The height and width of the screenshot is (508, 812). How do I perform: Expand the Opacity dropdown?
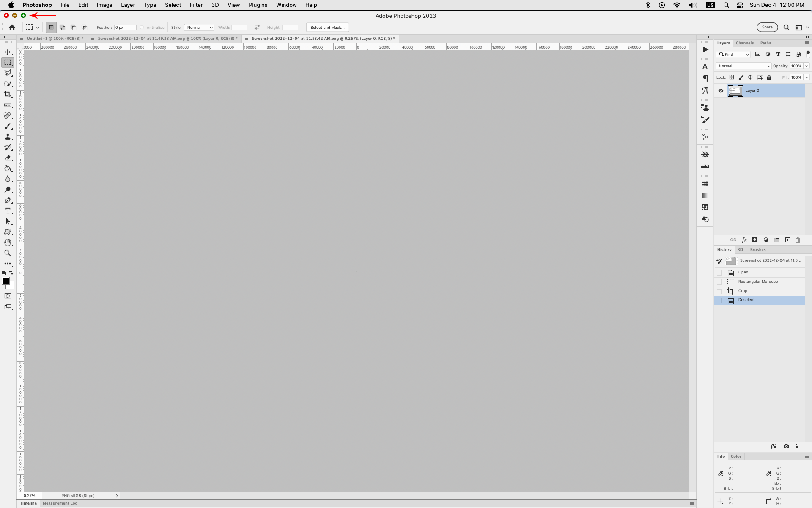(x=807, y=66)
